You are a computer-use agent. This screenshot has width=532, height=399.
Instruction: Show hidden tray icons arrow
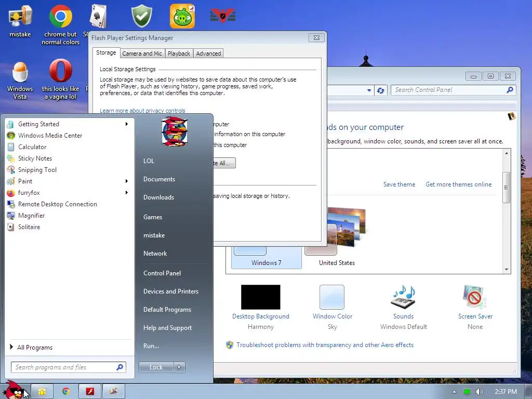(x=454, y=392)
